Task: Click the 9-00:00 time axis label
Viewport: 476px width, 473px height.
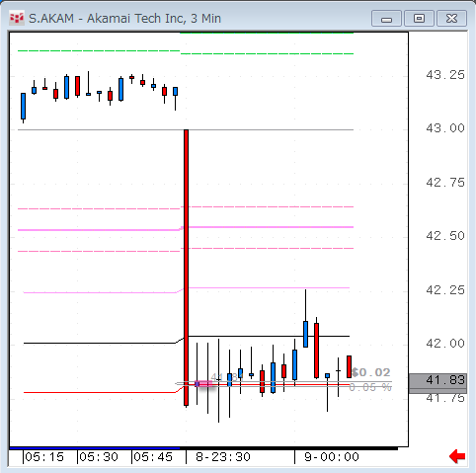Action: point(332,457)
